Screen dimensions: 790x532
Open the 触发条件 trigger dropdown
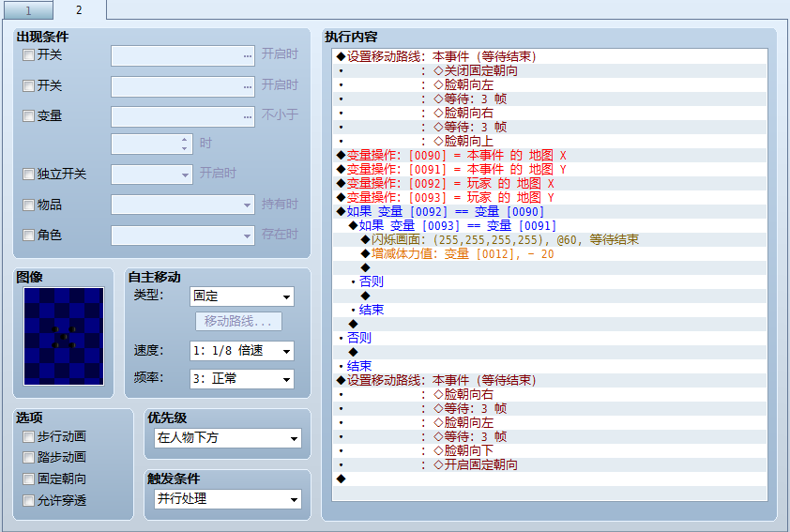click(228, 499)
